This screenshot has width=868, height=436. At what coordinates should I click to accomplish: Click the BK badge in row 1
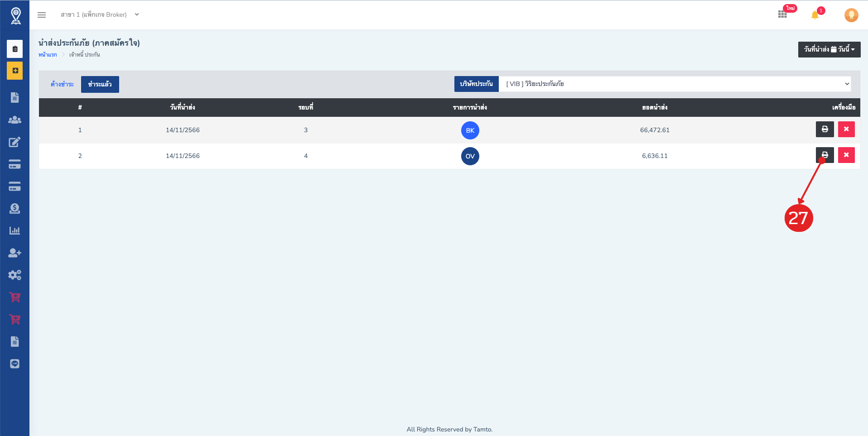click(470, 130)
